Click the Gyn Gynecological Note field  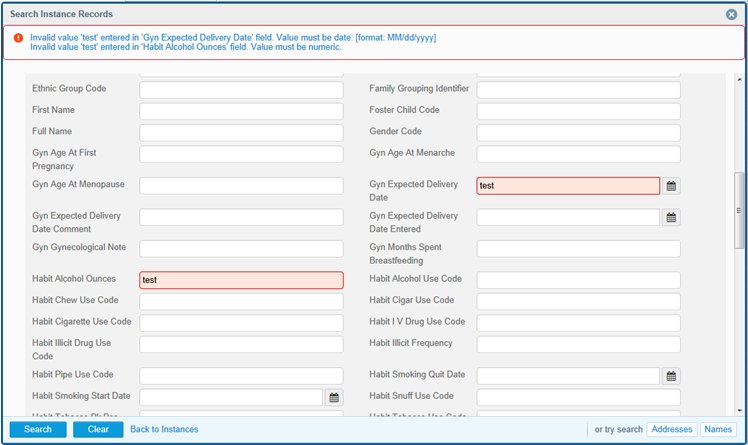point(241,248)
